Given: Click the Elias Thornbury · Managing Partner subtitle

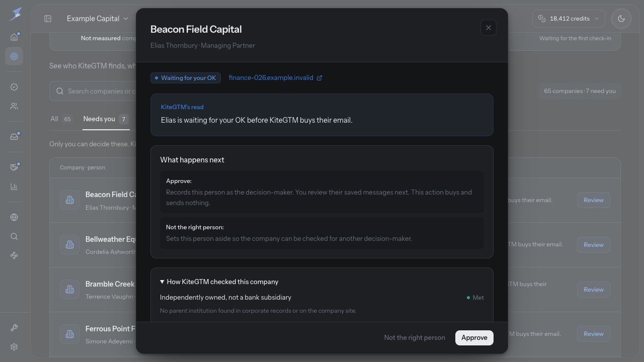Looking at the screenshot, I should coord(203,45).
